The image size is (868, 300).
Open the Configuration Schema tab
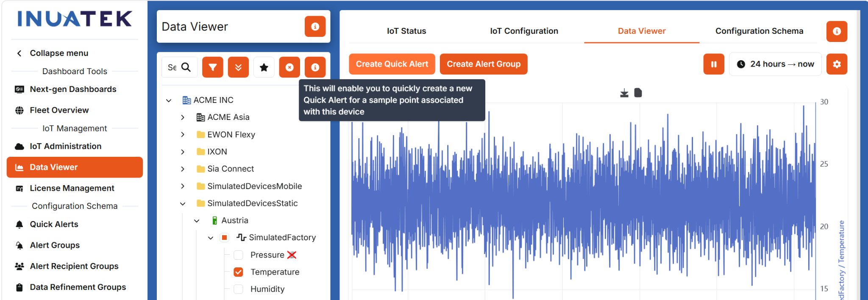click(x=759, y=31)
